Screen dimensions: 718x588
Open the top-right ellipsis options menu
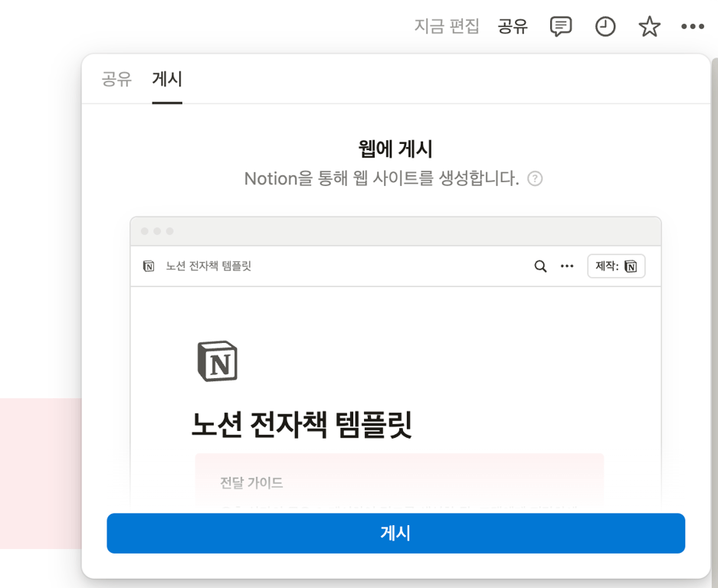pos(693,26)
